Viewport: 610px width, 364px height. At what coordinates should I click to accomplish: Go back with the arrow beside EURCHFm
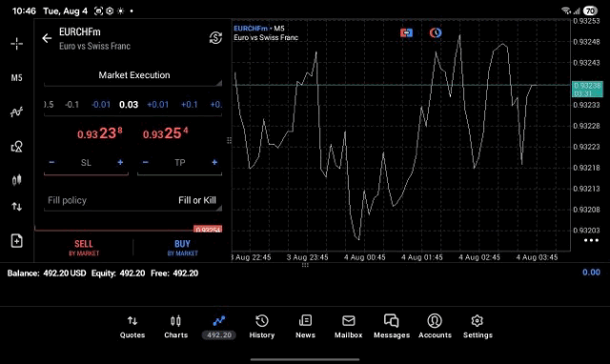point(47,38)
